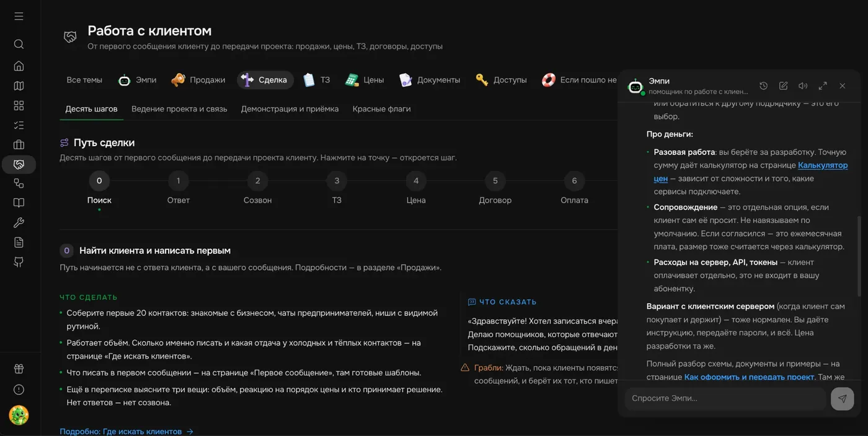Click the 'Спросите Эмпи...' message field
The height and width of the screenshot is (436, 868).
point(725,398)
